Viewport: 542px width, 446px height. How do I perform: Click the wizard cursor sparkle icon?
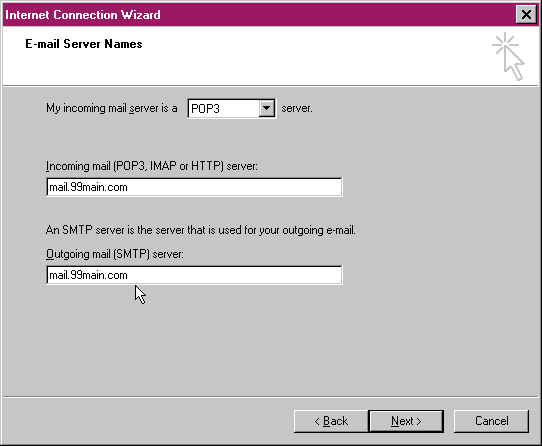click(508, 57)
